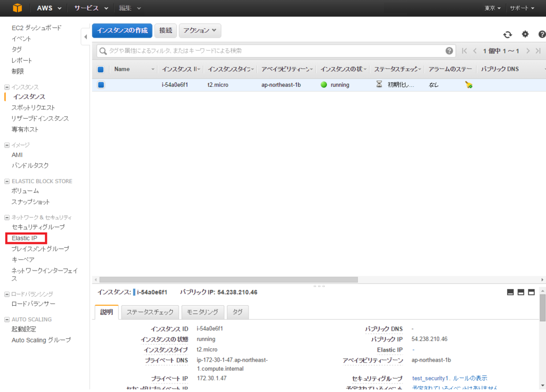
Task: Open スポットリクエスト in the sidebar
Action: [x=34, y=108]
